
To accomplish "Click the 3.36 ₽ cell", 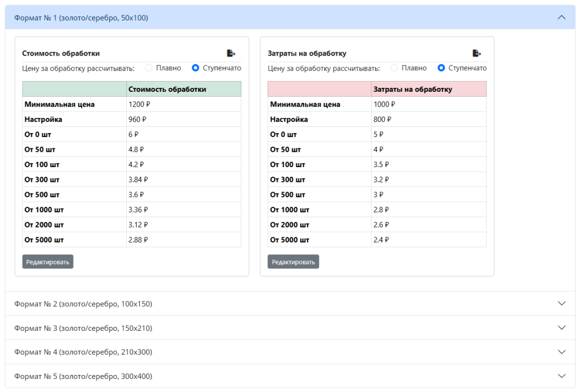I will click(x=184, y=210).
